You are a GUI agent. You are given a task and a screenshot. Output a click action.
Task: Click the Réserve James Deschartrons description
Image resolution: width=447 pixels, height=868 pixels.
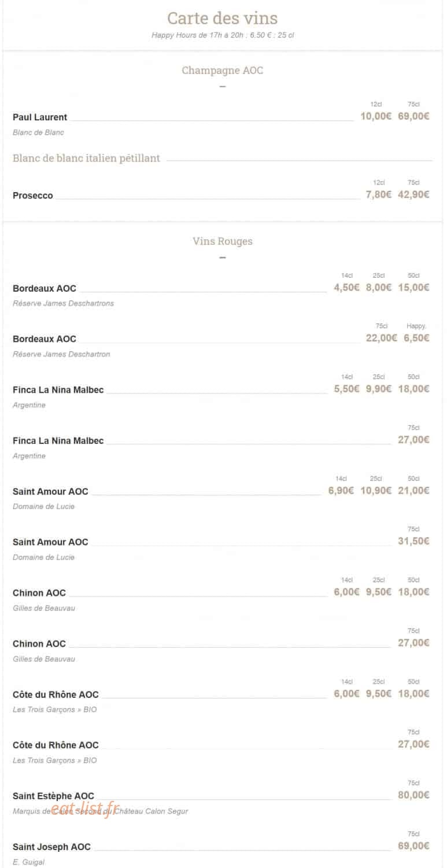(63, 303)
